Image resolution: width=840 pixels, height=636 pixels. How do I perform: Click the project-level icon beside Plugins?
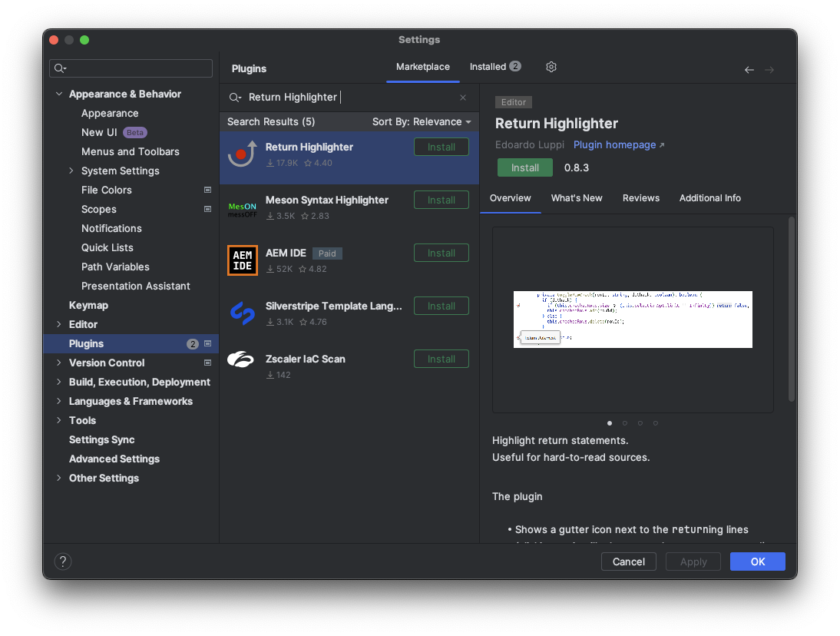point(208,344)
